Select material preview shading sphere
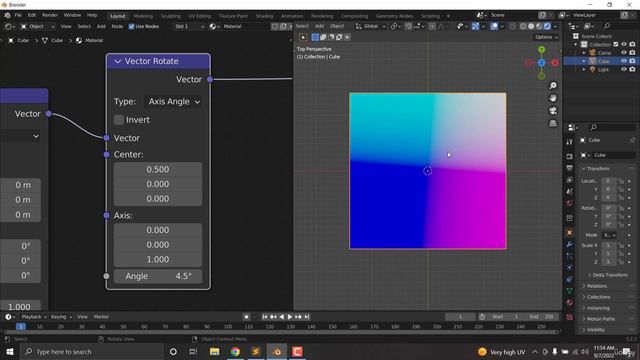This screenshot has height=360, width=640. pos(539,26)
